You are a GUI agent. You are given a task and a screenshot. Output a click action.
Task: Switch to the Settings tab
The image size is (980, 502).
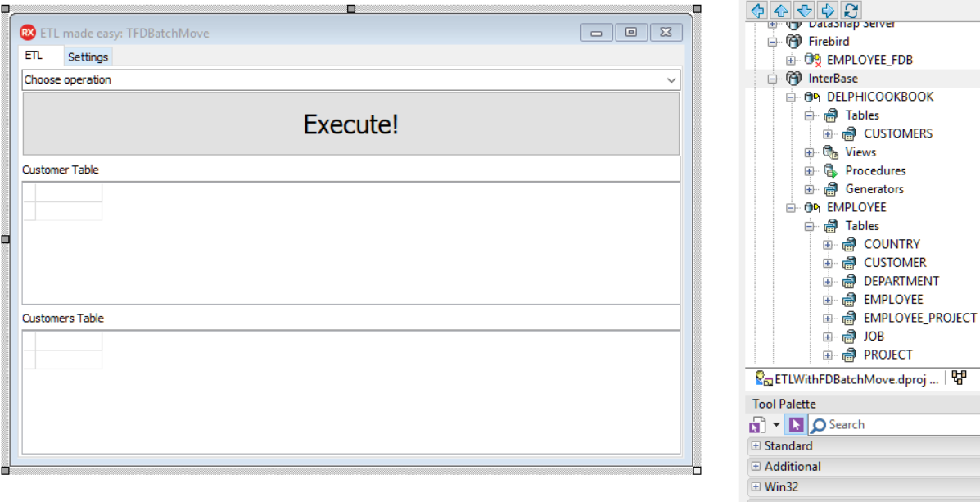coord(88,57)
